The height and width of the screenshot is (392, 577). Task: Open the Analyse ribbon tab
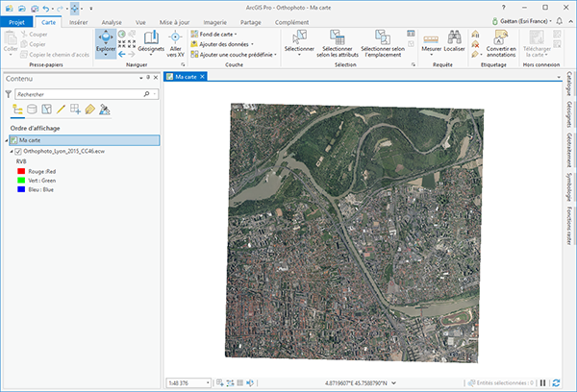coord(112,20)
